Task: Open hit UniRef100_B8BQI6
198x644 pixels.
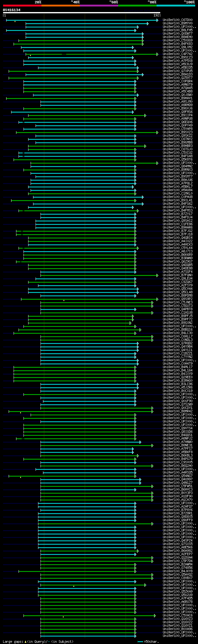Action: 178,330
